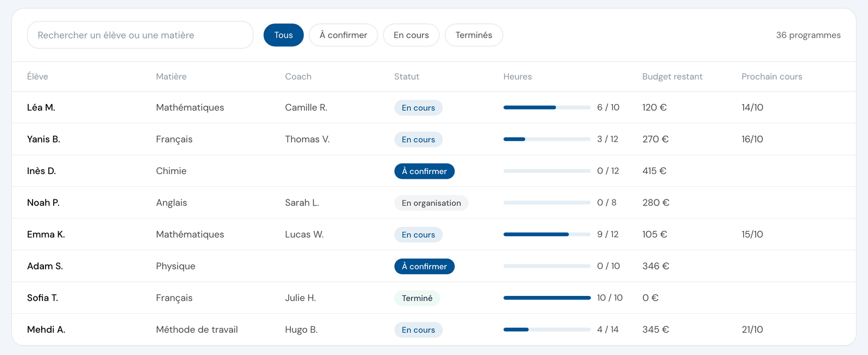Click the 'En cours' badge in Mehdi A.'s row

coord(418,330)
